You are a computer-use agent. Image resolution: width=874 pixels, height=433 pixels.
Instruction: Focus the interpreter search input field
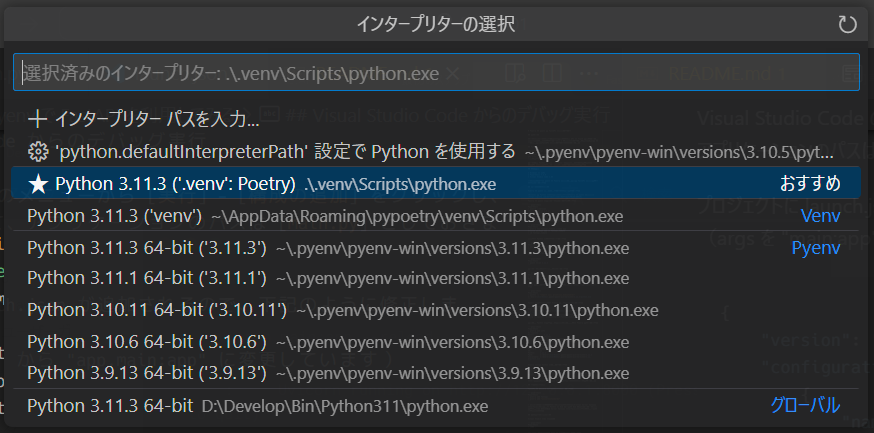pos(436,72)
